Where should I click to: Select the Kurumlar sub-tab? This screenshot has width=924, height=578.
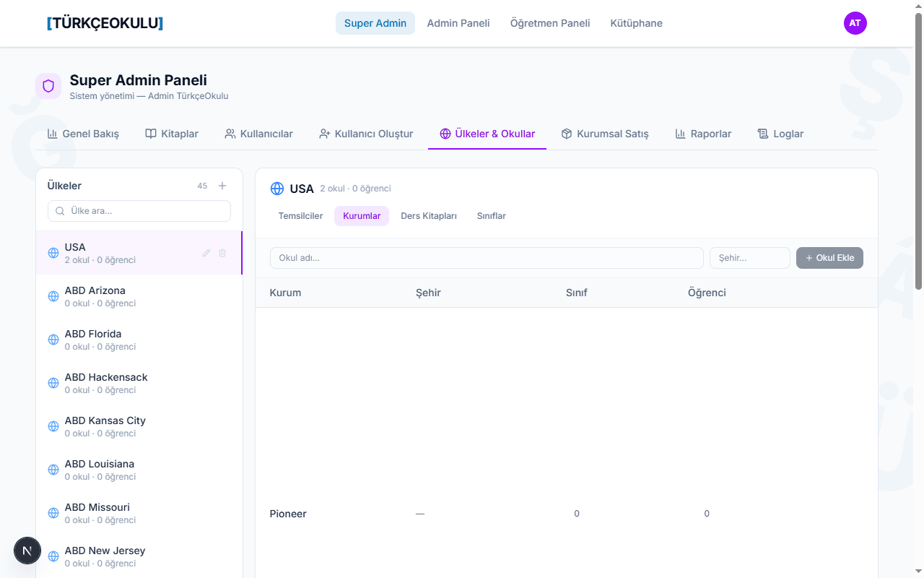[362, 216]
